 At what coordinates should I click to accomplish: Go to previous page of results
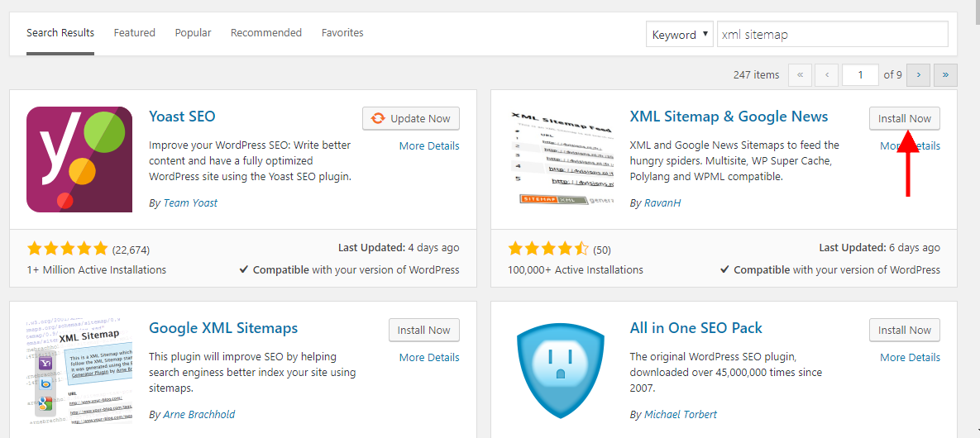(x=827, y=75)
